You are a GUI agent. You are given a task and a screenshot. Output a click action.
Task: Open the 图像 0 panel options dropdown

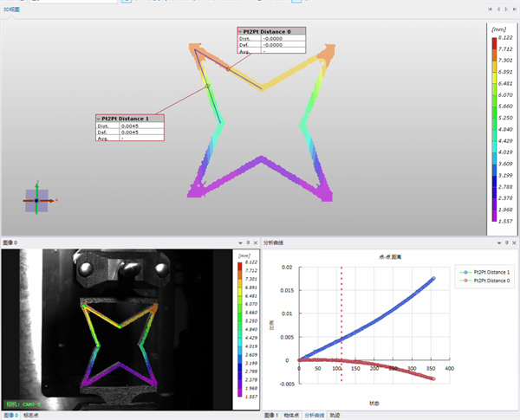coord(240,243)
